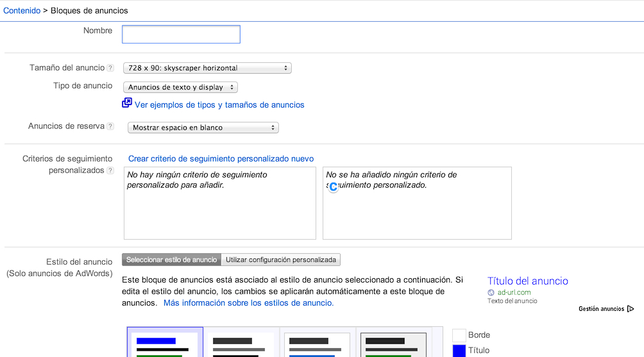Select the first ad style thumbnail with blue title

pyautogui.click(x=164, y=344)
